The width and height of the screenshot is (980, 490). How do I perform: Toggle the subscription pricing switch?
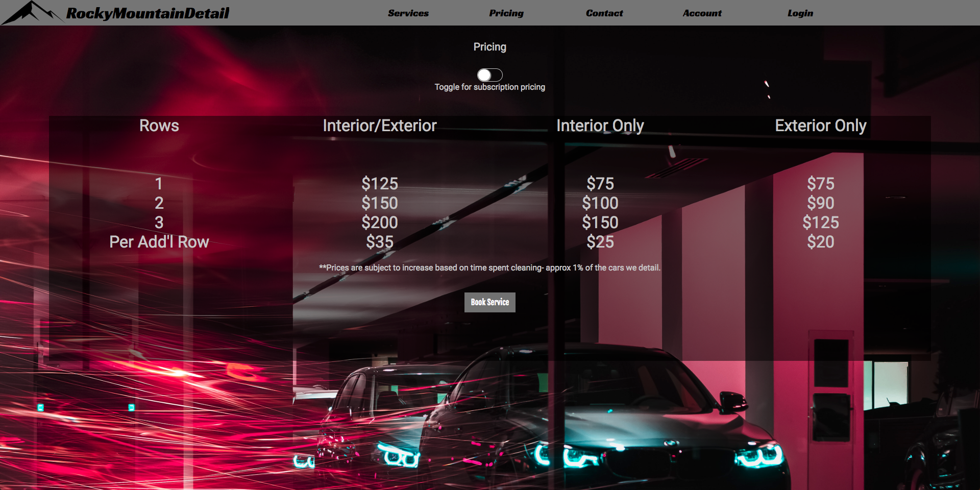click(x=490, y=75)
